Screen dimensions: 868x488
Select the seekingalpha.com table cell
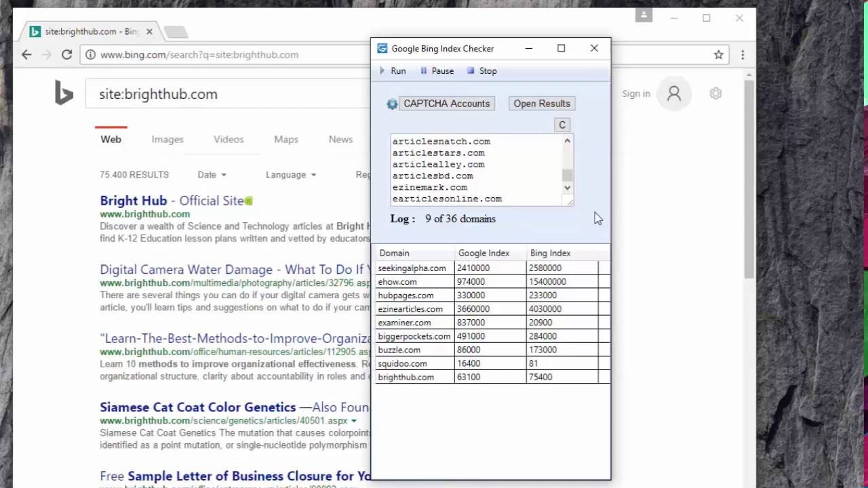[415, 268]
